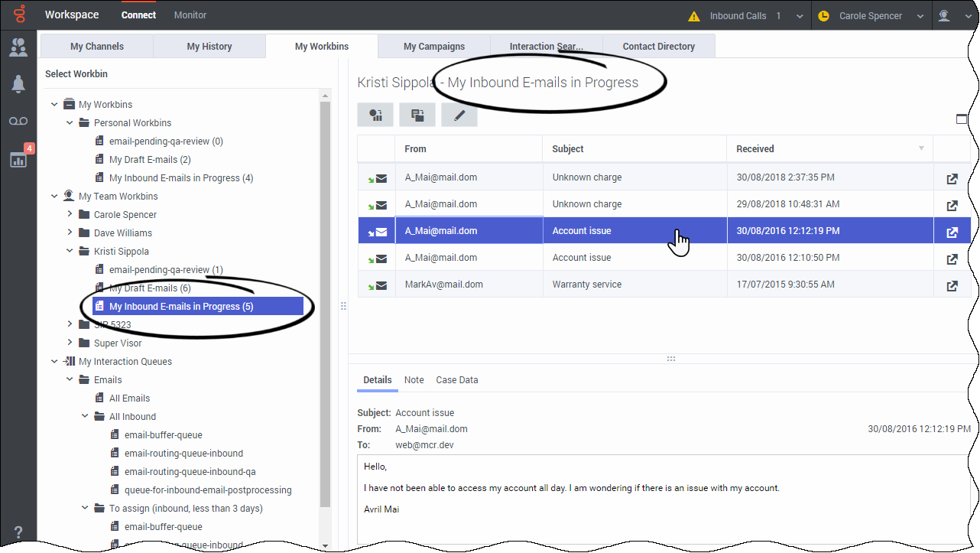Click the move to workbin toolbar button
Image resolution: width=980 pixels, height=553 pixels.
point(417,115)
